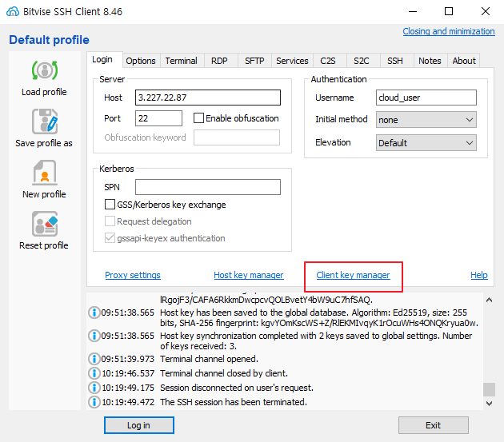Image resolution: width=504 pixels, height=442 pixels.
Task: Open the Elevation dropdown
Action: (426, 143)
